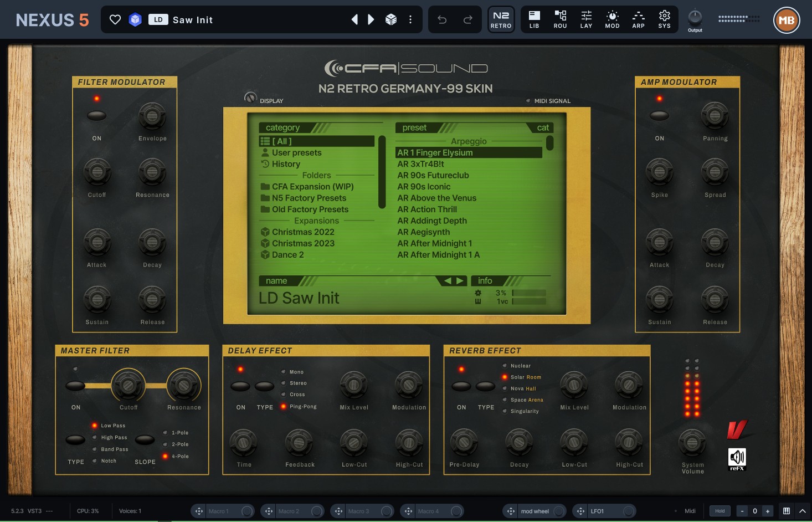
Task: Toggle the Reverb Effect ON switch
Action: (x=461, y=386)
